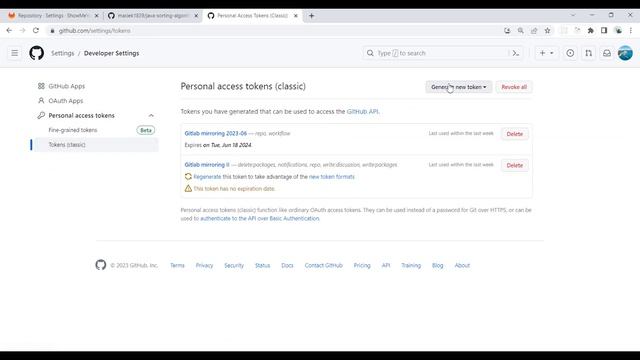This screenshot has height=360, width=640.
Task: Open browser extensions puzzle icon
Action: coord(591,31)
